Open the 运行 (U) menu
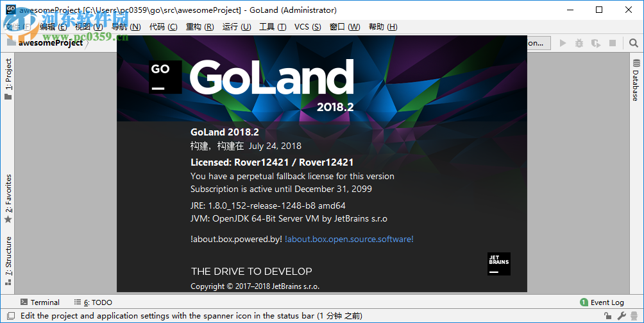Screen dimensions: 644x323 click(237, 27)
